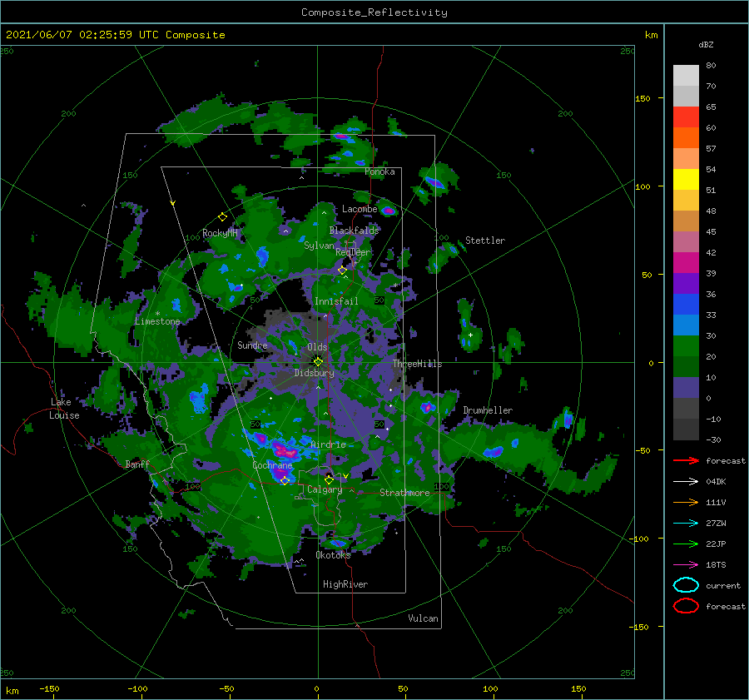Screen dimensions: 749x700
Task: Click the RockyMH label
Action: [x=220, y=233]
